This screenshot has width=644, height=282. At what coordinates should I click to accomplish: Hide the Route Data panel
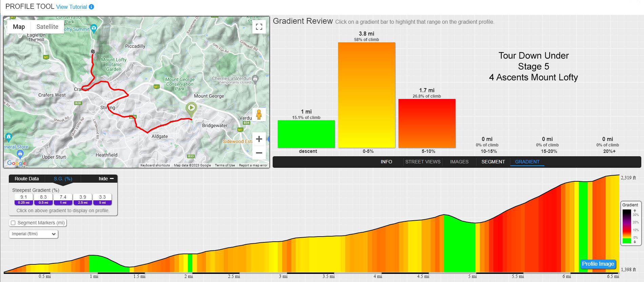click(x=106, y=179)
